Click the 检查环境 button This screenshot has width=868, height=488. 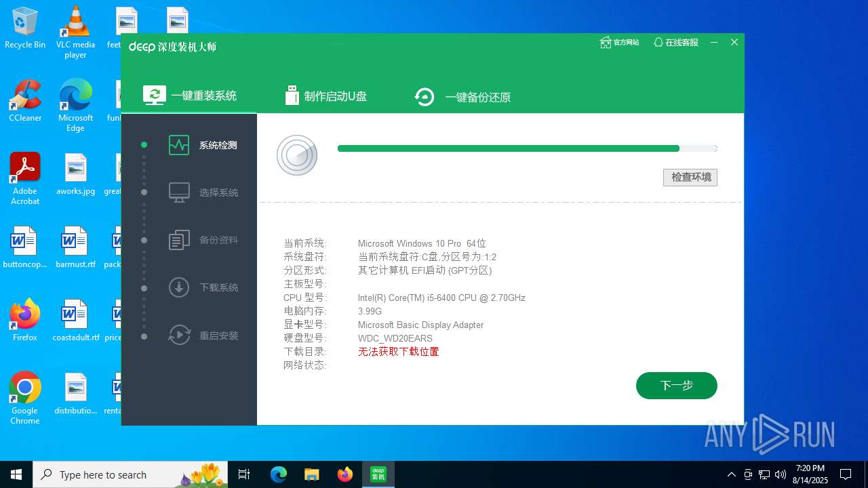(x=690, y=178)
